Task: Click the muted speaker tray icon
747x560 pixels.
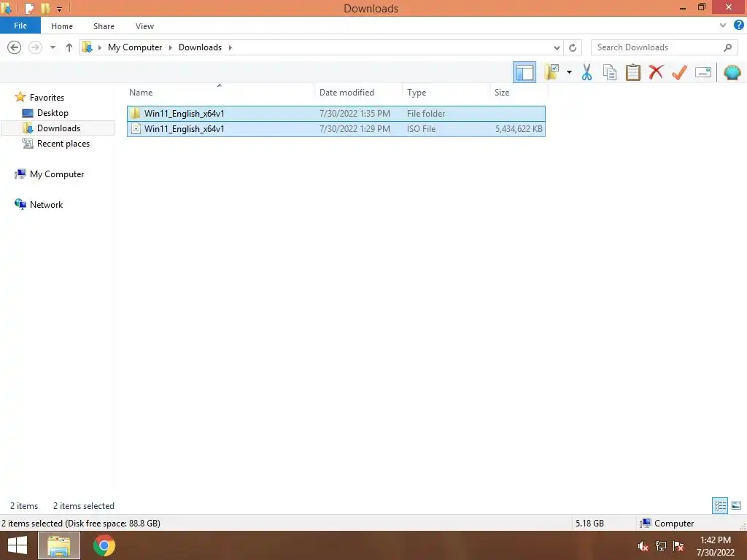Action: point(643,546)
